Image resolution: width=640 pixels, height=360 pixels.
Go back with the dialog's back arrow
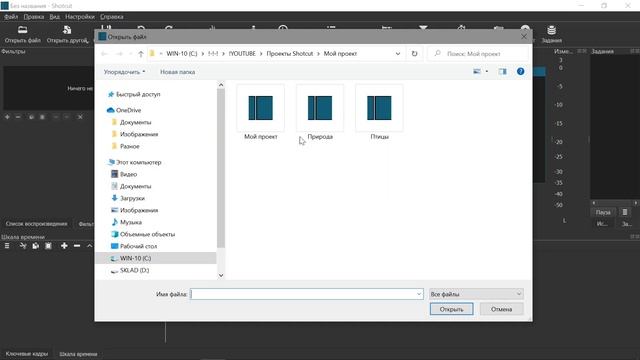[x=104, y=54]
